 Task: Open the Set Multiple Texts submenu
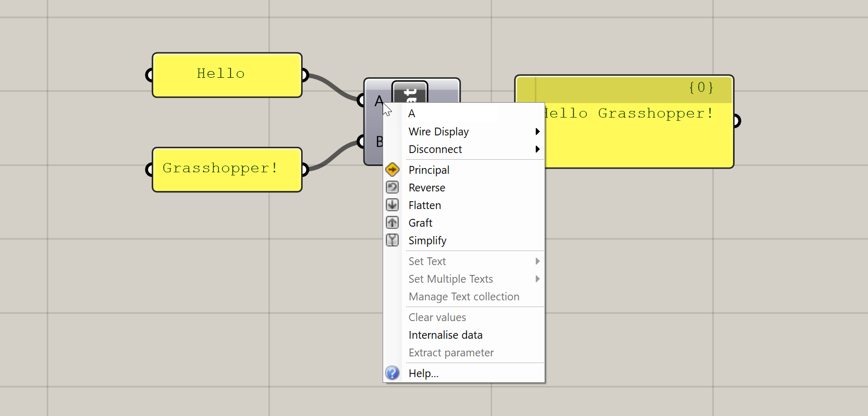pos(464,279)
